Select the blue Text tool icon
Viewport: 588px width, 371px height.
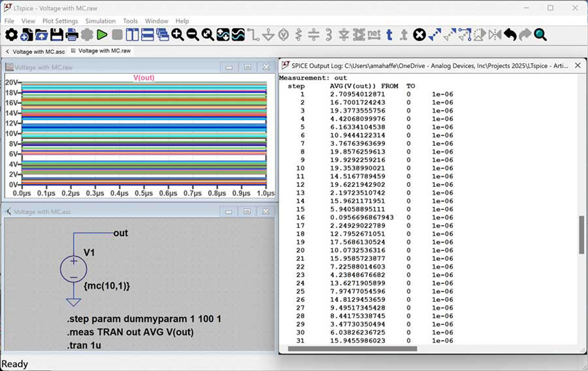click(x=389, y=35)
